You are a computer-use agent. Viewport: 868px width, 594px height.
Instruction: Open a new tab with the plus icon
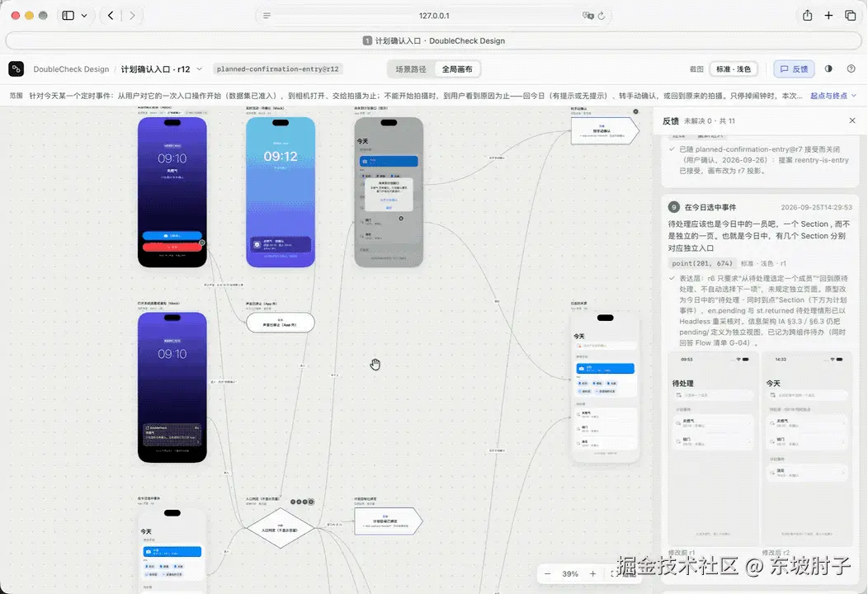pos(828,16)
